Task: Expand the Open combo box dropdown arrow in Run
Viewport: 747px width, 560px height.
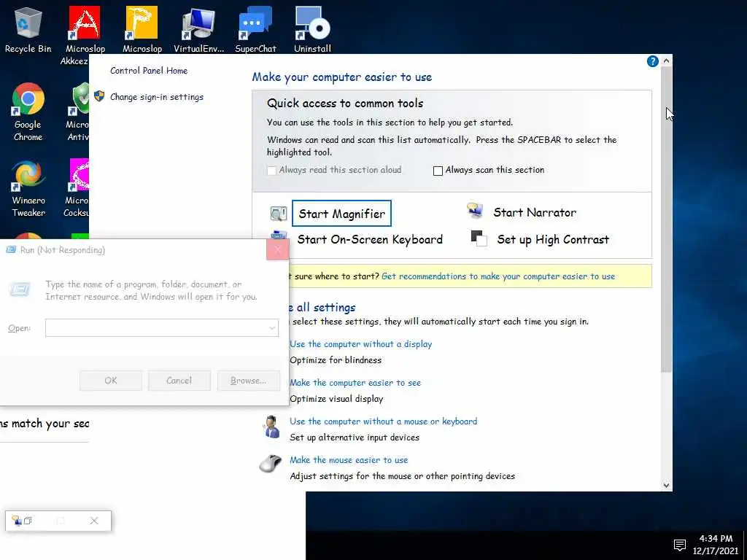Action: point(272,327)
